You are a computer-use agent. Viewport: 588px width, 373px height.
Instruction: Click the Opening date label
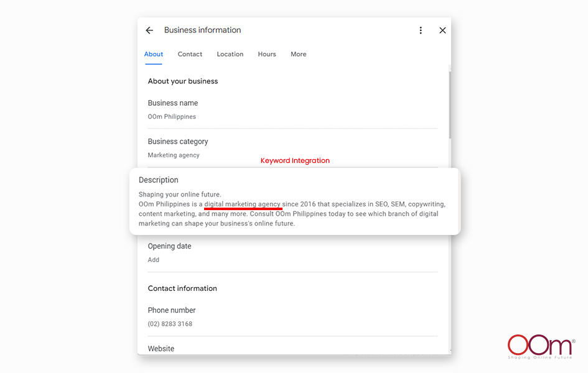(x=169, y=246)
